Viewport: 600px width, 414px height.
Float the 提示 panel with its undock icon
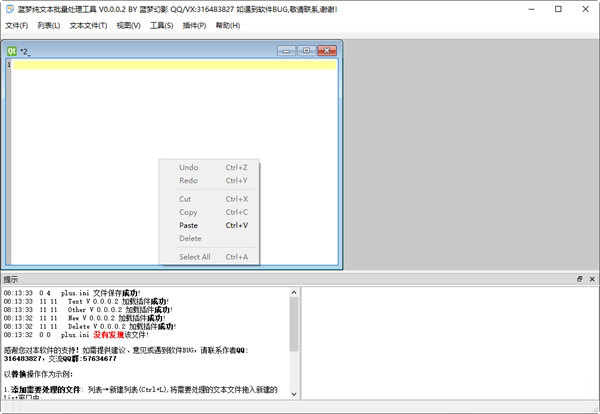coord(579,279)
